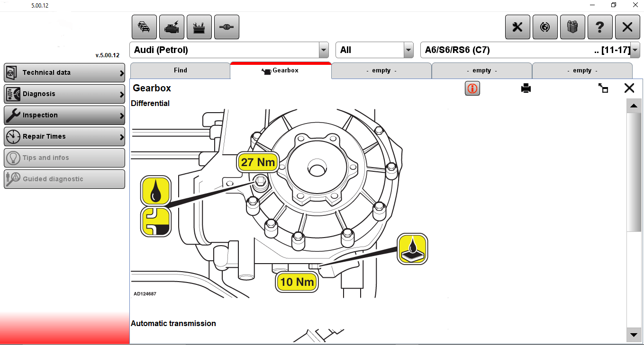
Task: Select the driveshaft coupling icon
Action: click(x=227, y=27)
